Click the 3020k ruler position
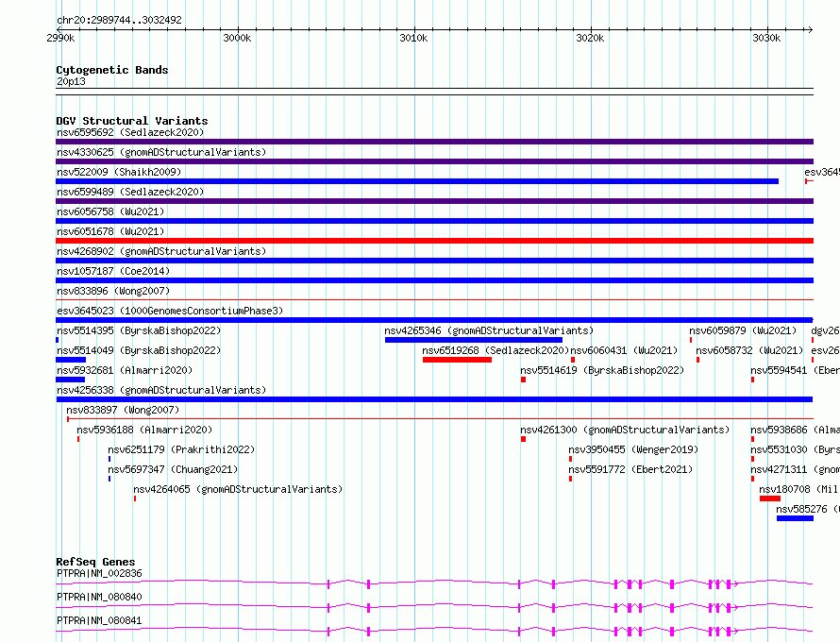Viewport: 840px width, 642px height. pyautogui.click(x=590, y=38)
